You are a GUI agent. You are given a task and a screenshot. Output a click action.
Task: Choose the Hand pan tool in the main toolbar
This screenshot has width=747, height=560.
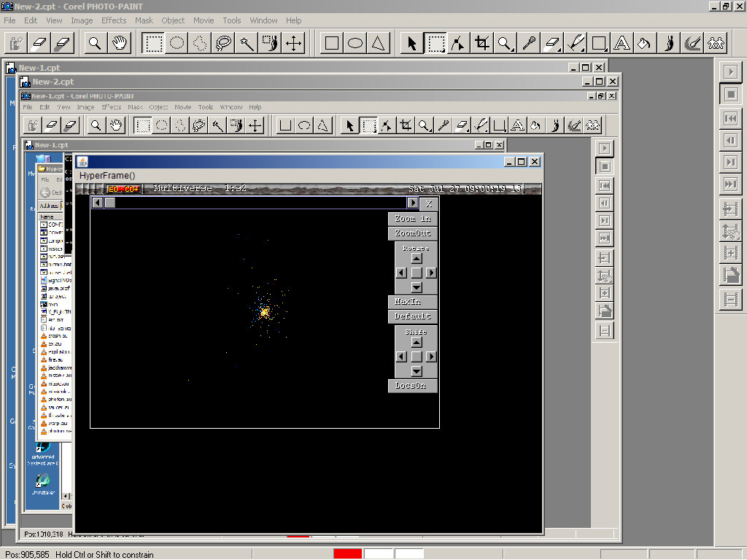coord(120,43)
